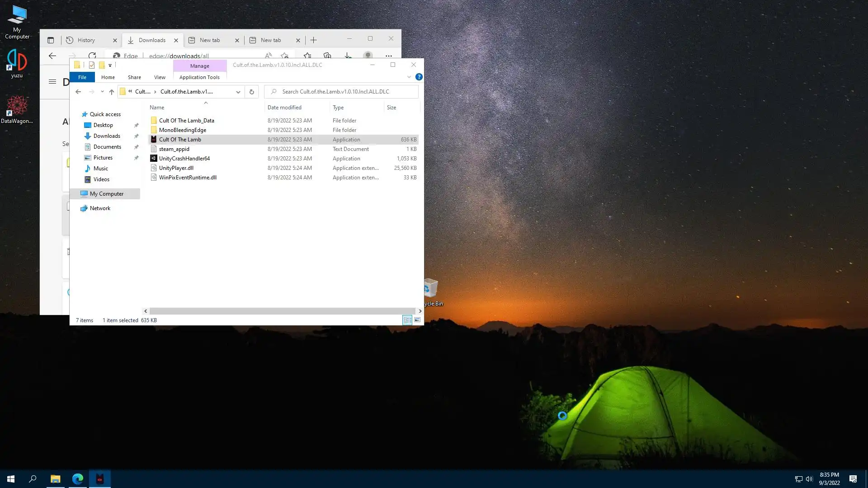The height and width of the screenshot is (488, 868).
Task: Click the Properties quick access icon
Action: tap(92, 65)
